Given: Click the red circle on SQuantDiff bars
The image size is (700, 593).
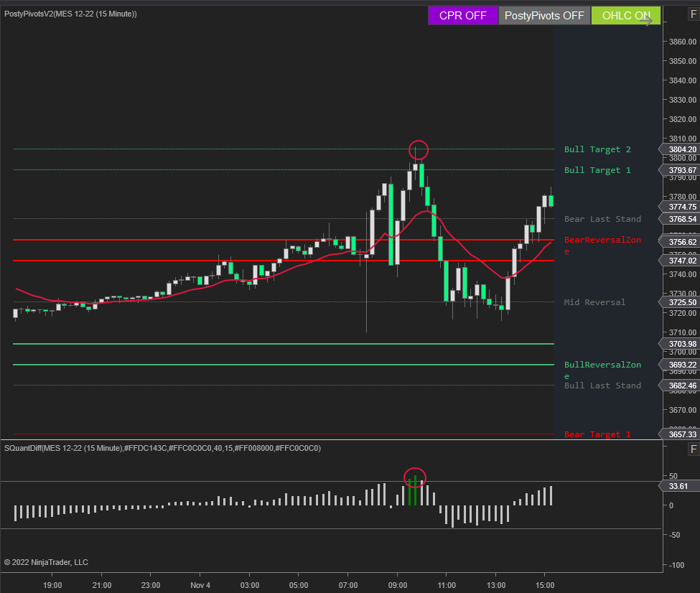Looking at the screenshot, I should pos(416,477).
